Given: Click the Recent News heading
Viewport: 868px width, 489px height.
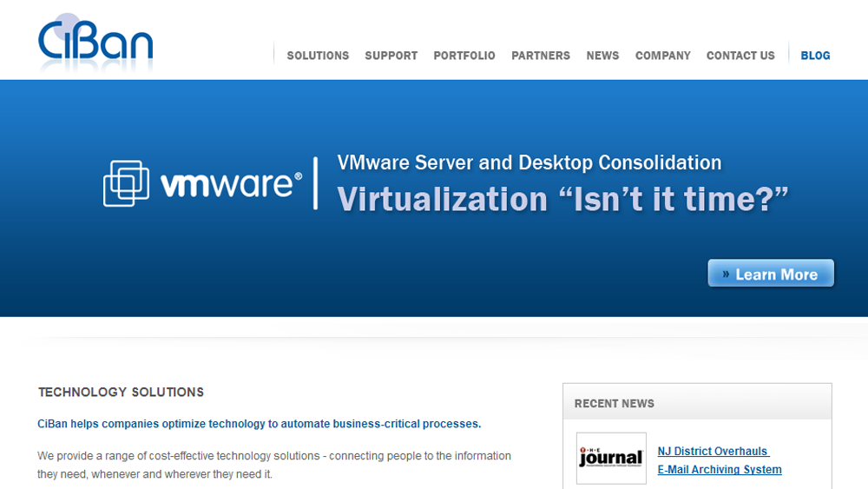Looking at the screenshot, I should (614, 404).
